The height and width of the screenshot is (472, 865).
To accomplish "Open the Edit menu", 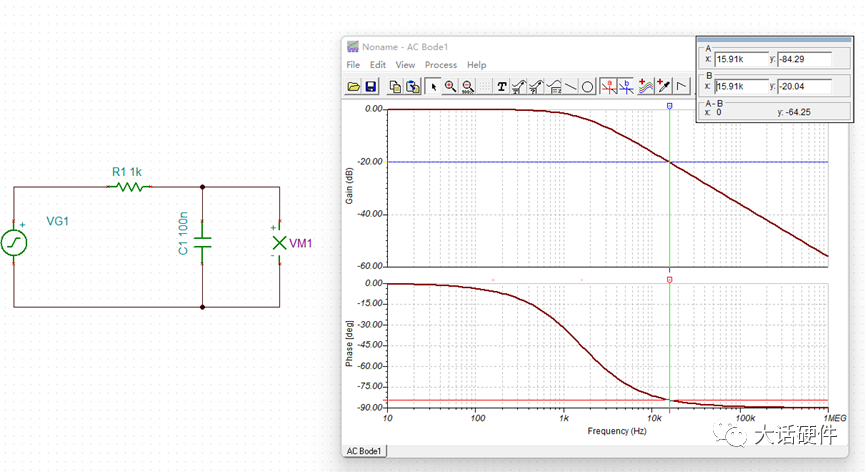I will point(378,65).
